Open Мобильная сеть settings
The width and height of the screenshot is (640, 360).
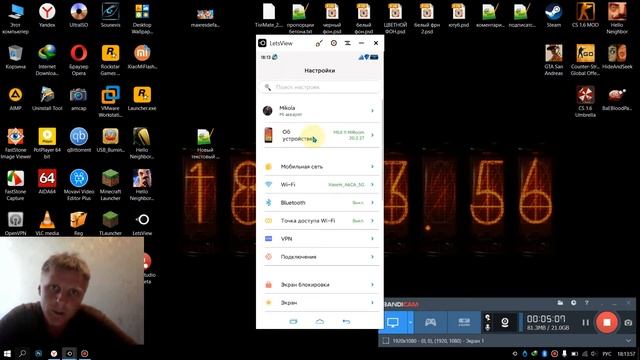coord(320,167)
